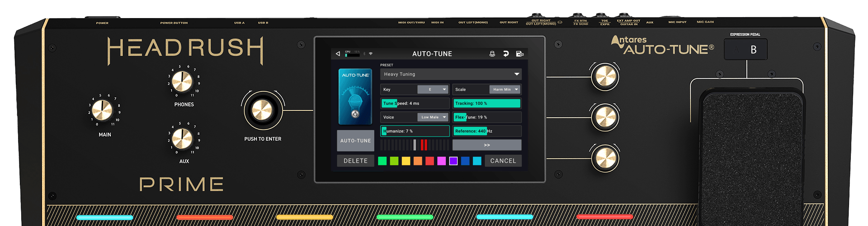This screenshot has width=868, height=226.
Task: Click the Tune Speed slider
Action: coord(415,104)
